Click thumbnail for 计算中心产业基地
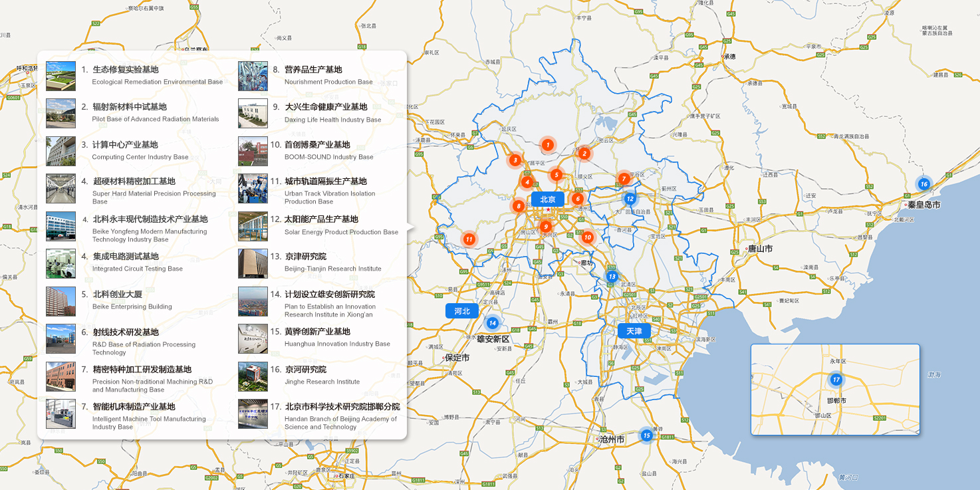980x490 pixels. [61, 152]
